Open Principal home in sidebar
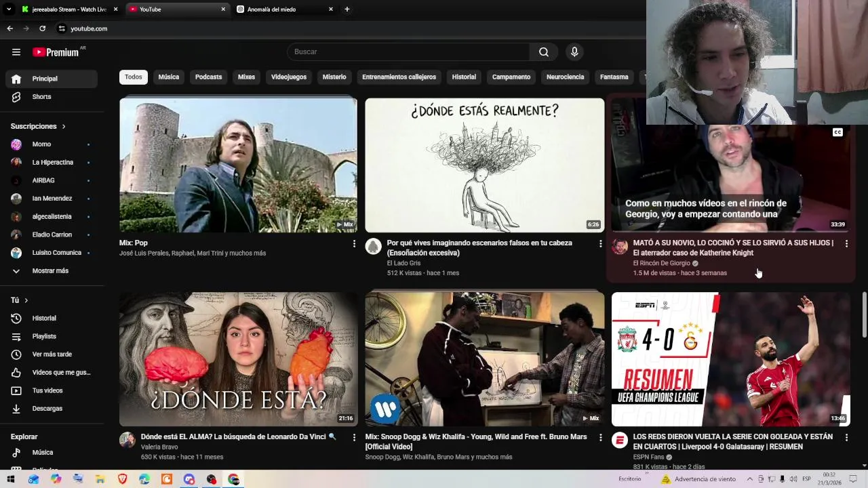This screenshot has width=868, height=488. [52, 79]
